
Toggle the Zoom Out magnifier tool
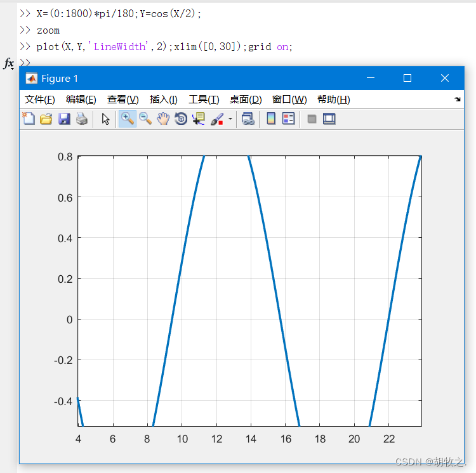point(145,119)
